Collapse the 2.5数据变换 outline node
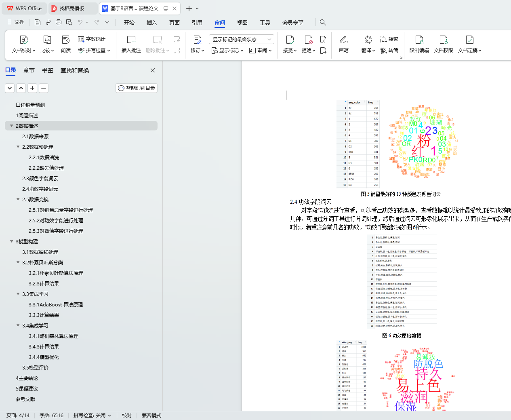511x420 pixels. 18,199
